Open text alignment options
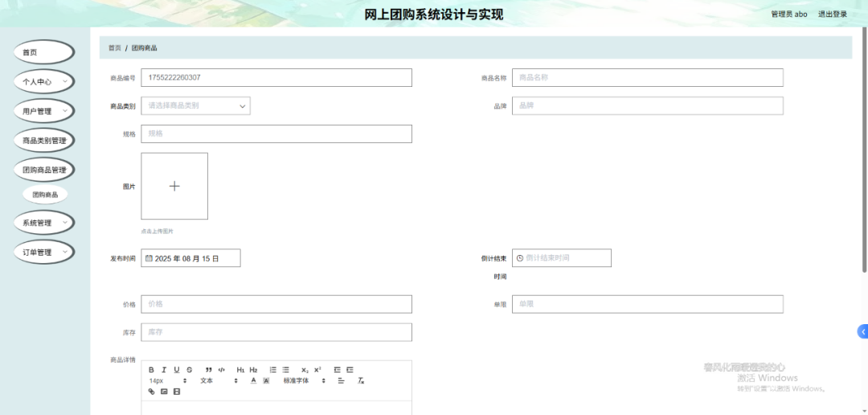868x415 pixels. click(x=341, y=380)
